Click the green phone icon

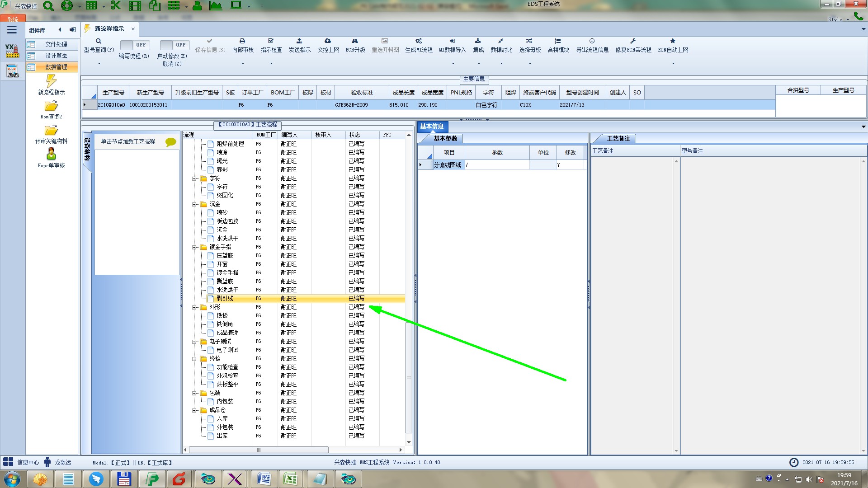(x=859, y=16)
